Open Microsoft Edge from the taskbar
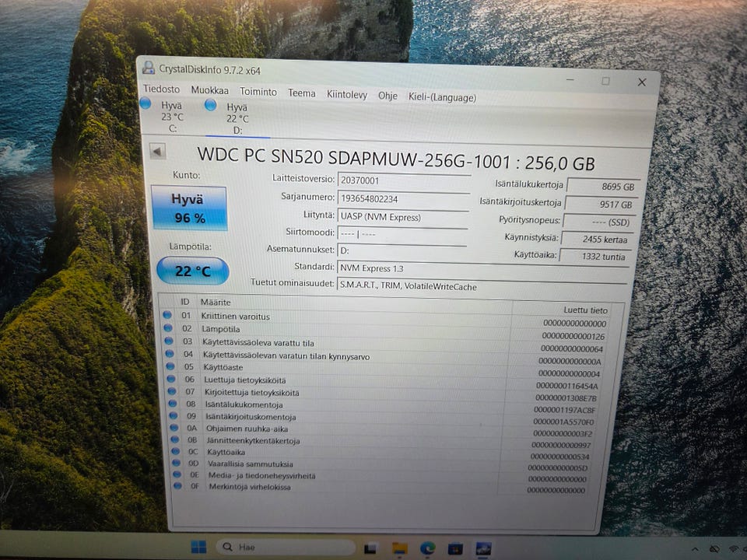The image size is (747, 560). pyautogui.click(x=427, y=548)
